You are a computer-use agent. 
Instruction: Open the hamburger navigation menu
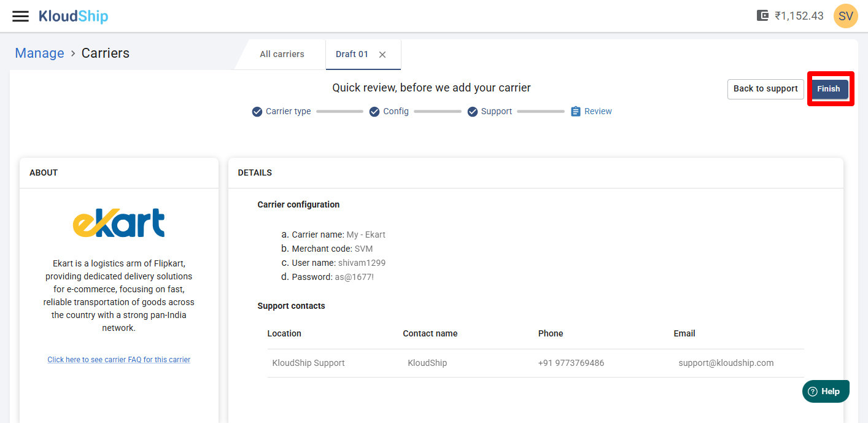click(x=20, y=16)
